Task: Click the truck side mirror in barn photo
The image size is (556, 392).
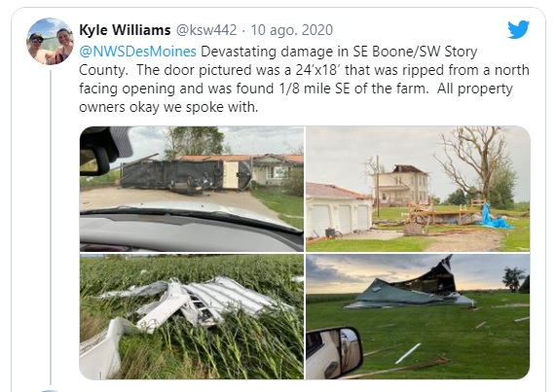Action: [x=335, y=352]
